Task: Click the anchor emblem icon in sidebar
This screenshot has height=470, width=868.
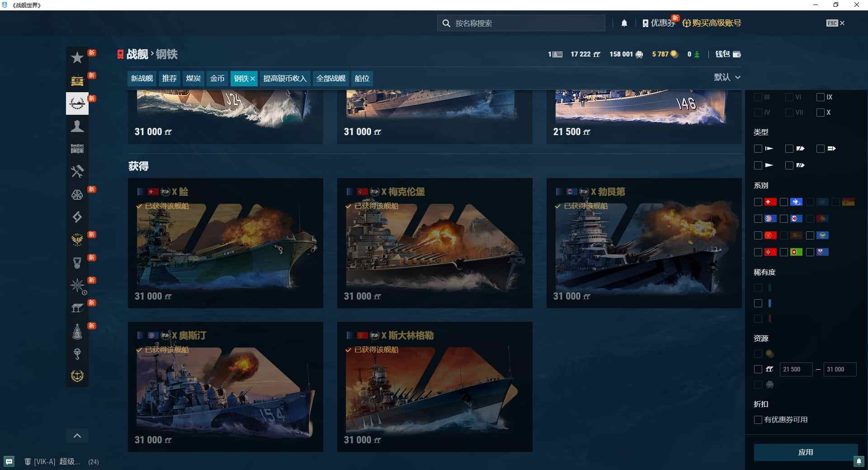Action: click(x=77, y=376)
